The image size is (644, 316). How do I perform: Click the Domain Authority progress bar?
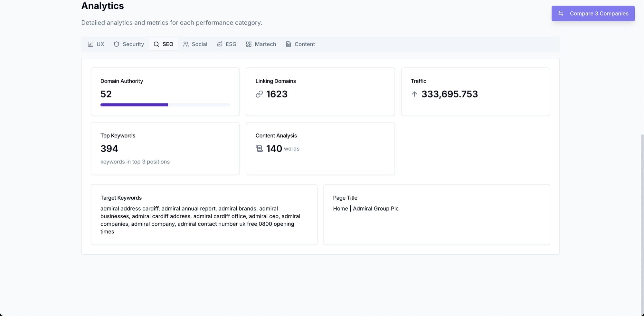pyautogui.click(x=165, y=105)
